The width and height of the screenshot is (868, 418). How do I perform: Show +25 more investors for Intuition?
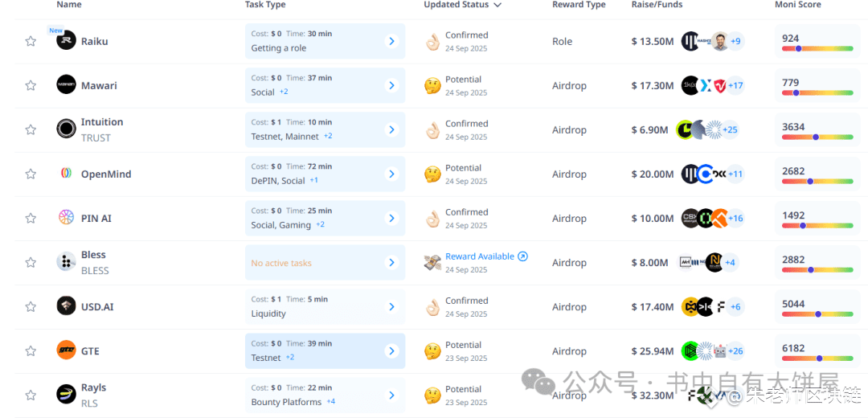pyautogui.click(x=730, y=129)
